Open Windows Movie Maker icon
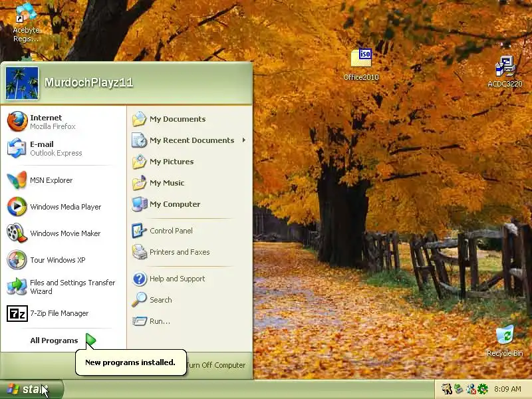Viewport: 532px width, 399px height. (17, 233)
